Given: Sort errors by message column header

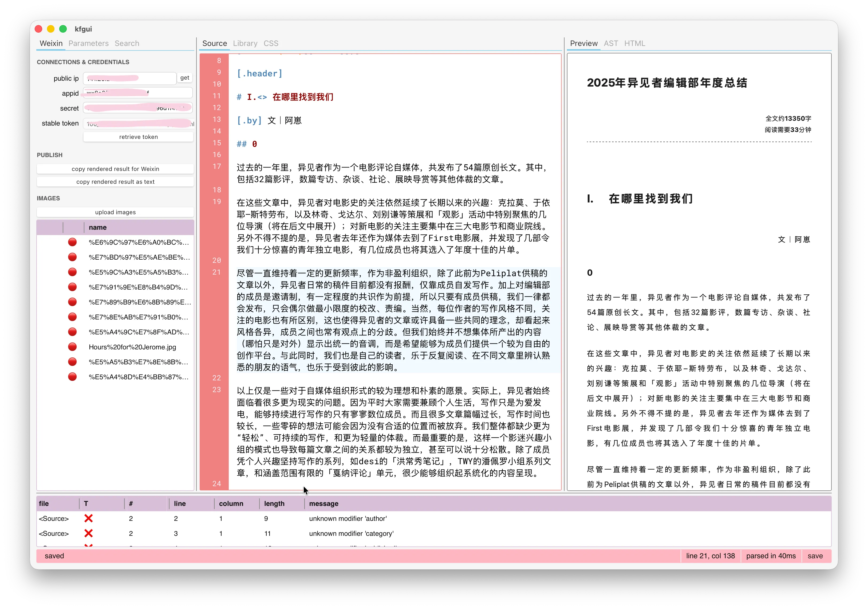Looking at the screenshot, I should 323,503.
